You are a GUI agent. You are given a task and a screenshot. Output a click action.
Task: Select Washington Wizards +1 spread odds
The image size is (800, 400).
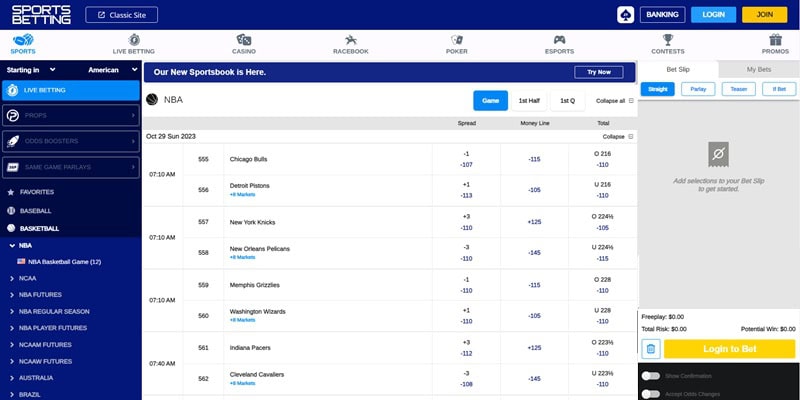tap(466, 316)
